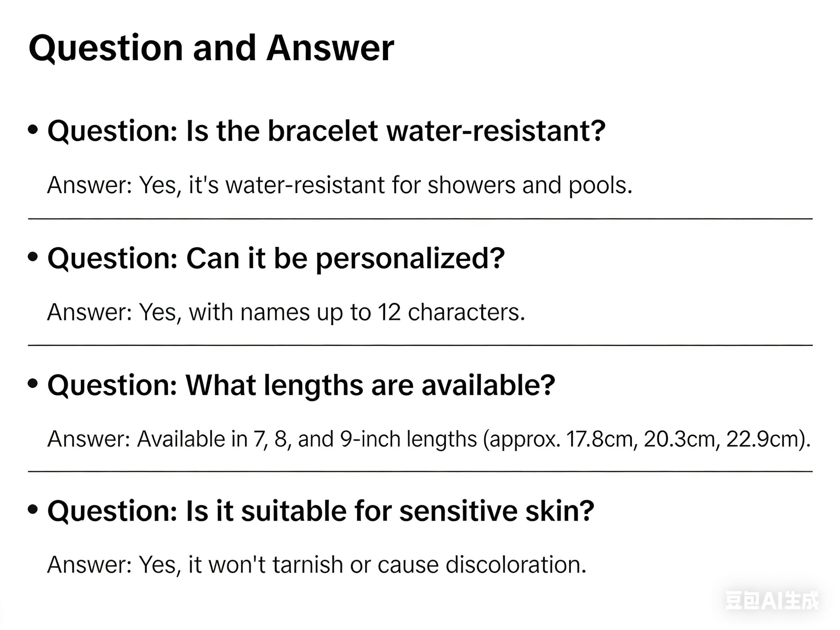Click the bullet before the water-resistant question
This screenshot has height=630, width=840.
pyautogui.click(x=33, y=129)
